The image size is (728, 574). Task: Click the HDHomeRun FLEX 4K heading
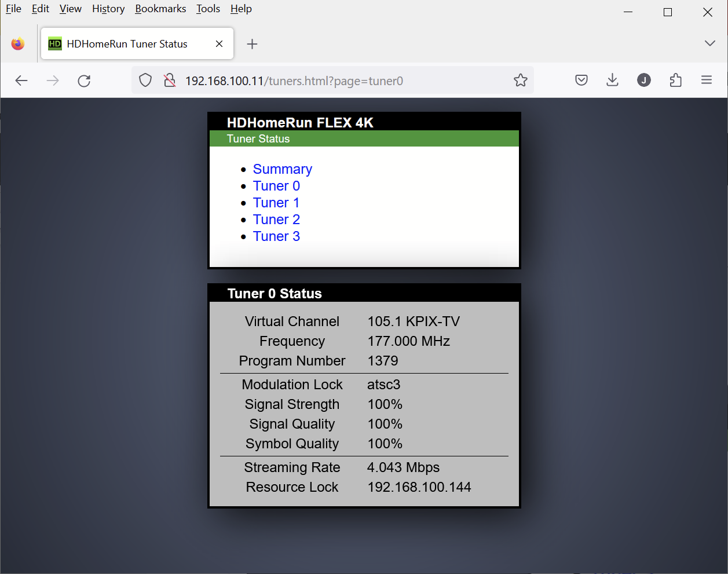[300, 123]
